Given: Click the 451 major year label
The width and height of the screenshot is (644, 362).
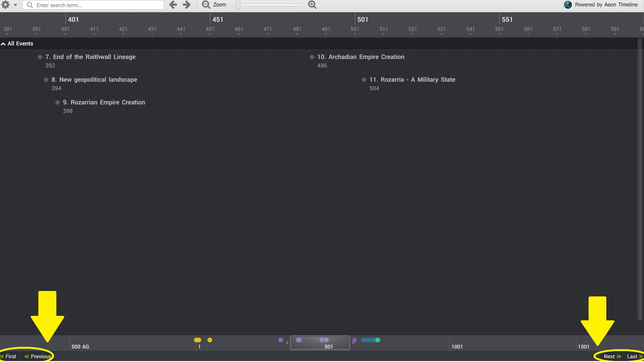Looking at the screenshot, I should pos(217,19).
